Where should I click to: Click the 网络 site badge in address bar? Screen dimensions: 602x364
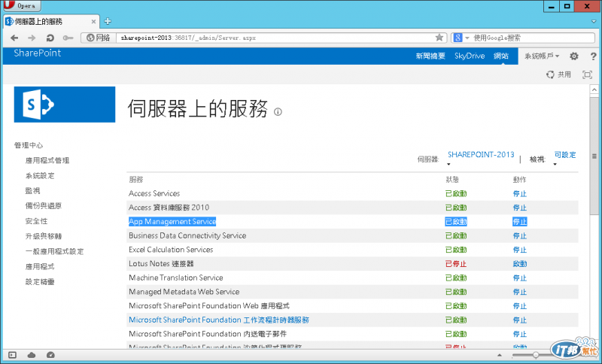click(x=99, y=38)
